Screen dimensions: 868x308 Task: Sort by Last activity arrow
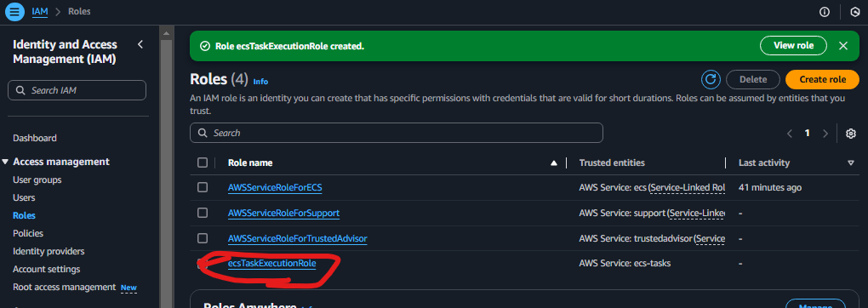851,163
